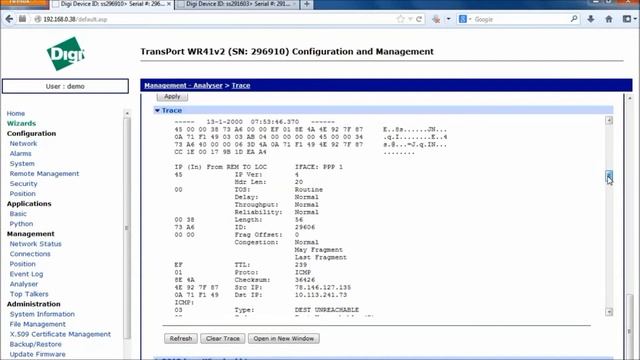Open the File Management page
The height and width of the screenshot is (360, 640).
coord(38,324)
